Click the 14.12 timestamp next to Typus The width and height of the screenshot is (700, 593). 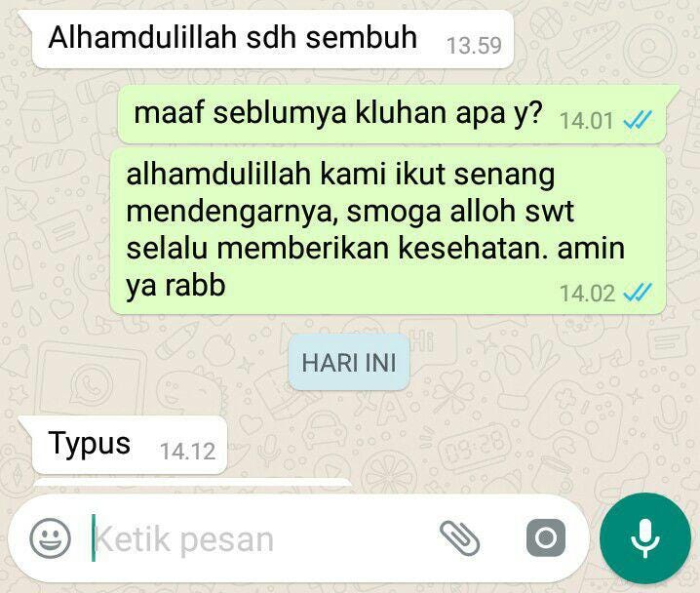pyautogui.click(x=187, y=451)
